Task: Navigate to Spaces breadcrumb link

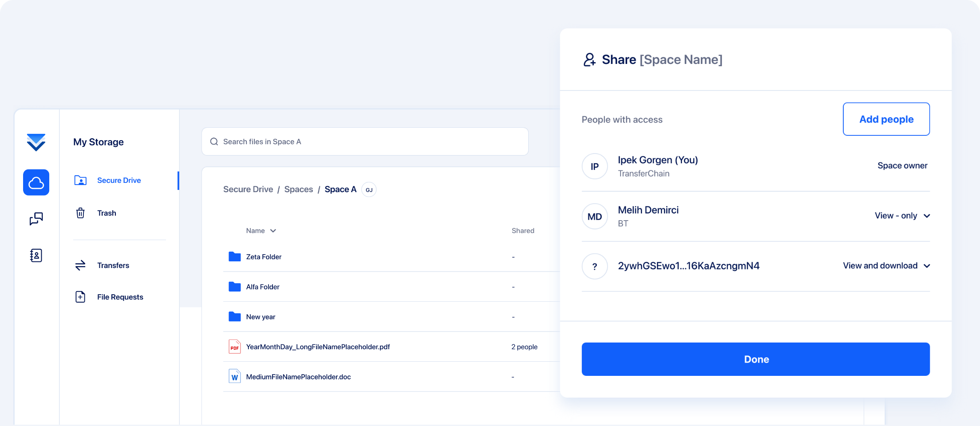Action: tap(298, 189)
